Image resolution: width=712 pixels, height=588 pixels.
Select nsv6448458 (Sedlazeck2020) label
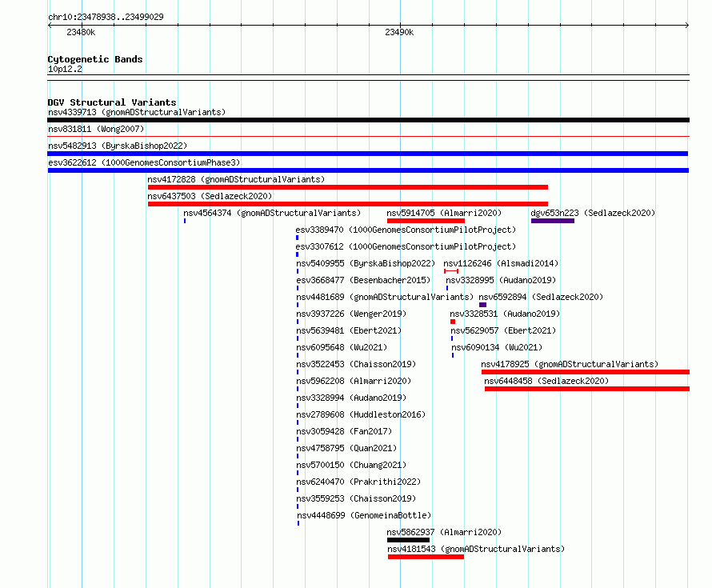(x=546, y=381)
